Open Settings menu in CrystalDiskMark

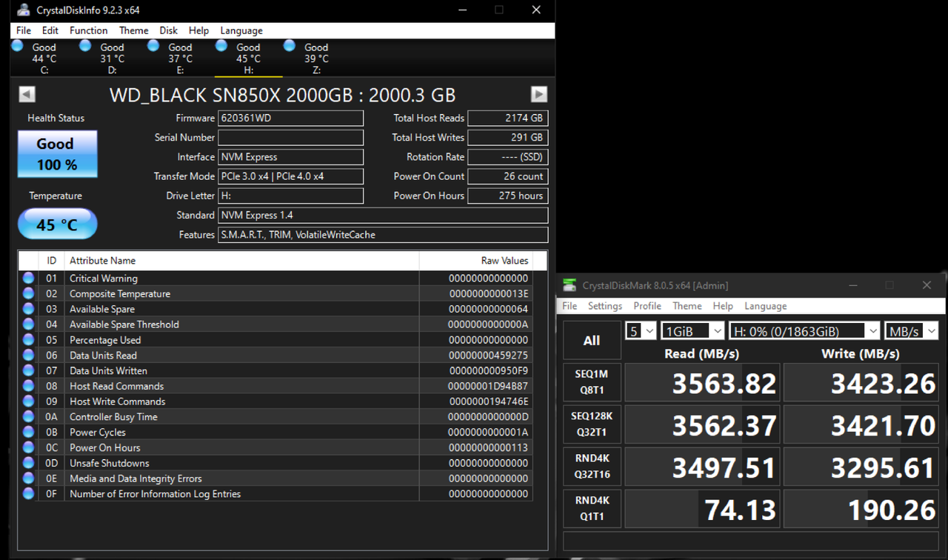click(x=605, y=306)
